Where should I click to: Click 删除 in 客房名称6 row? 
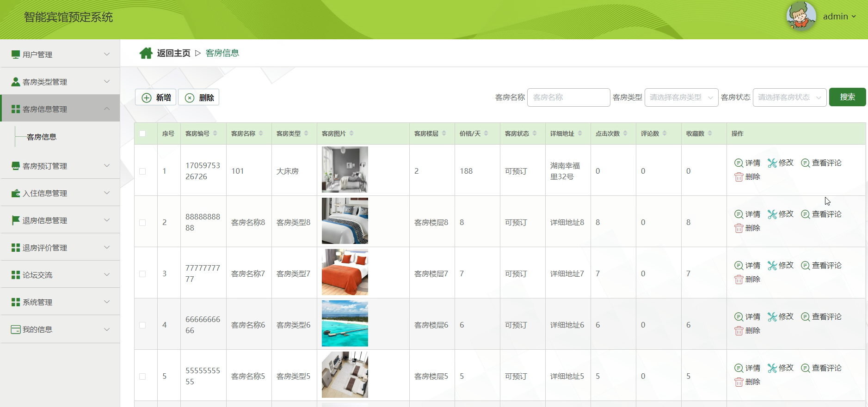click(x=747, y=331)
